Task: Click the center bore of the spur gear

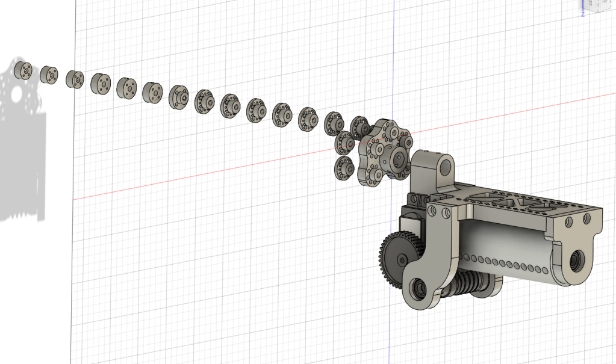Action: pyautogui.click(x=402, y=259)
